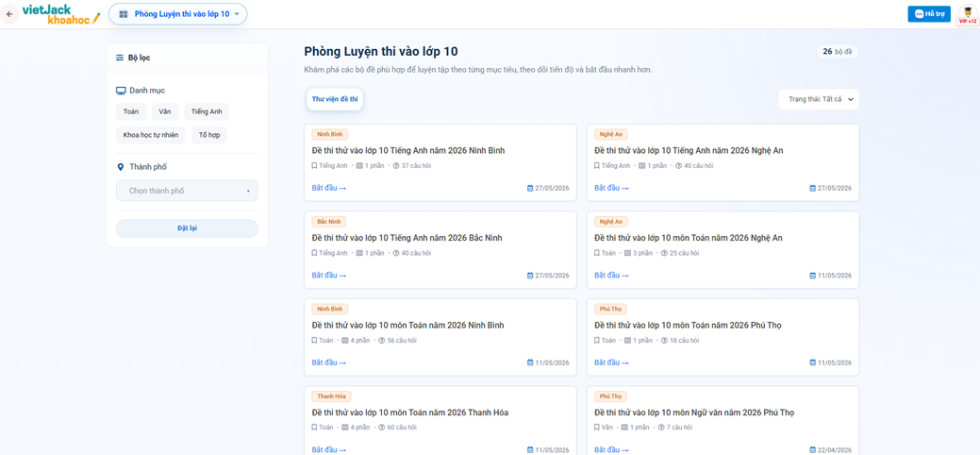
Task: Click parts icon on Bắc Ninh card
Action: [359, 254]
